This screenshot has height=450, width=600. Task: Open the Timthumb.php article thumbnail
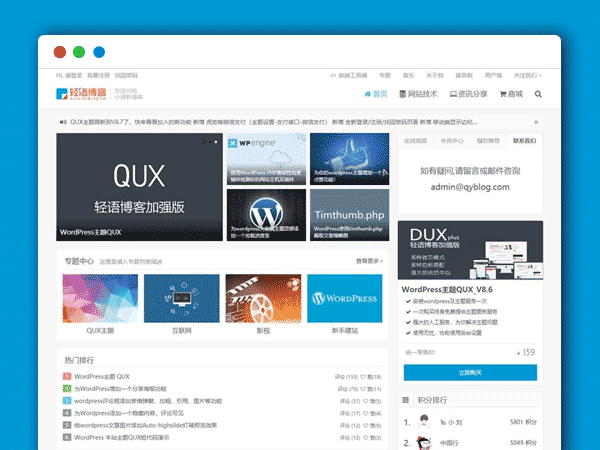pos(347,215)
